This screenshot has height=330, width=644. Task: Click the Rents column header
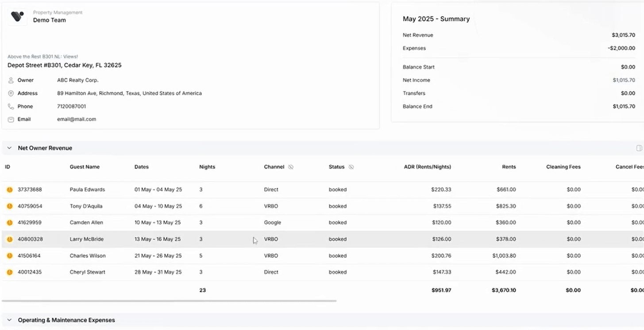pyautogui.click(x=509, y=167)
